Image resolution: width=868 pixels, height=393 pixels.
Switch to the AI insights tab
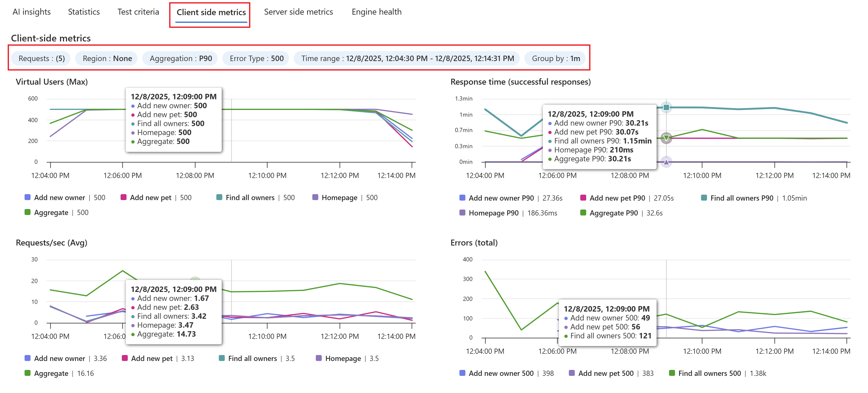pos(31,12)
